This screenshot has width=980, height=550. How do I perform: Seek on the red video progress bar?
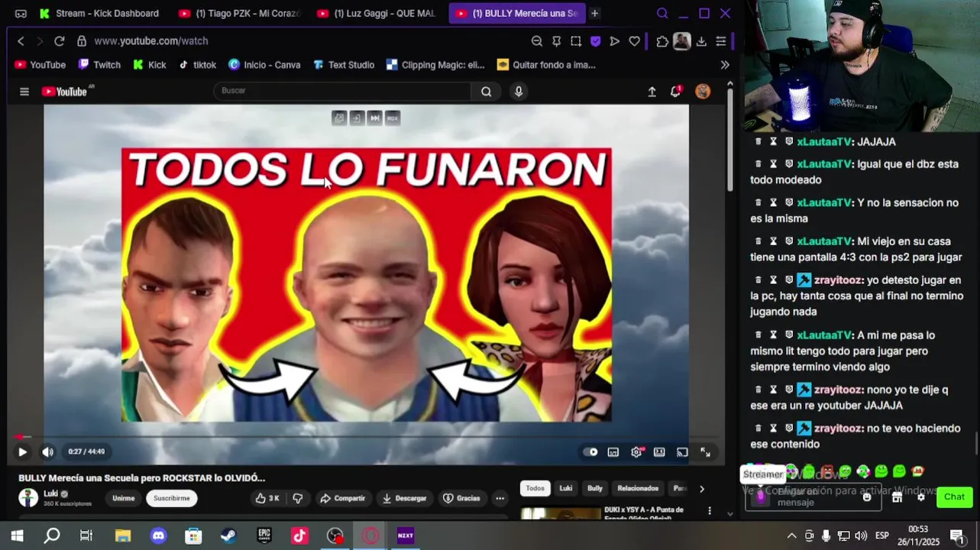[x=365, y=437]
